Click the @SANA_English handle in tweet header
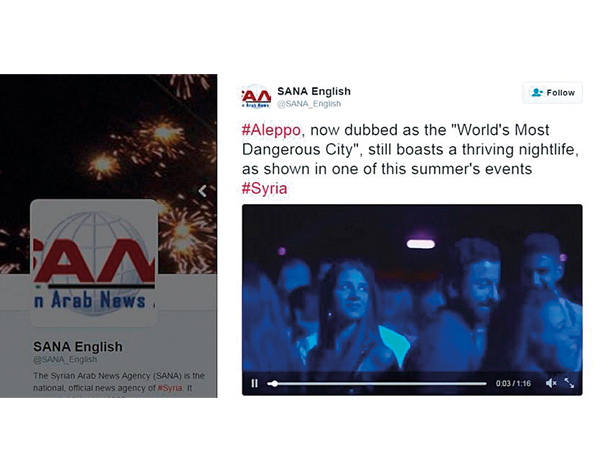The height and width of the screenshot is (462, 600). tap(309, 104)
